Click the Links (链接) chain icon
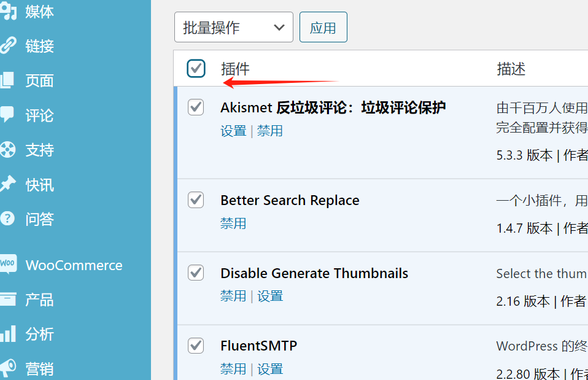Viewport: 588px width, 380px height. point(8,45)
